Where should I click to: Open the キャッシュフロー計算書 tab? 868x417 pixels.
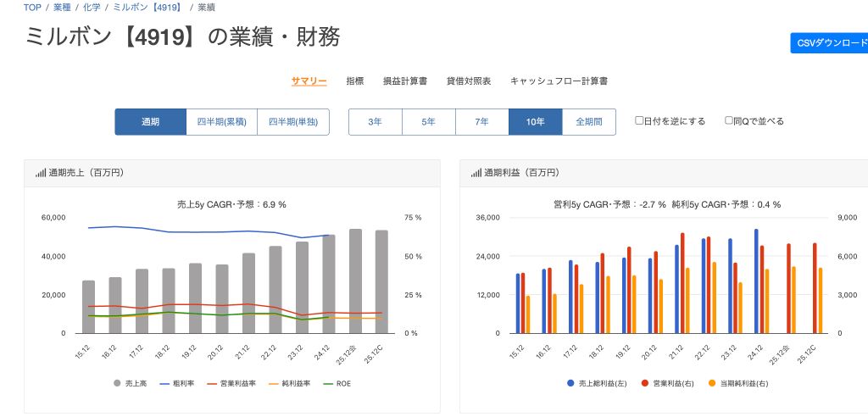[559, 81]
